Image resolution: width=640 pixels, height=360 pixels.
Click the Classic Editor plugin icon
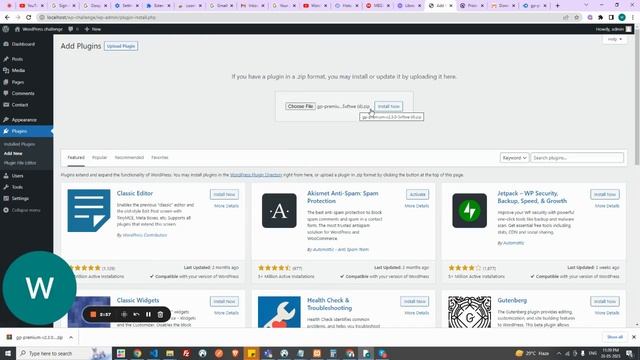pos(89,211)
